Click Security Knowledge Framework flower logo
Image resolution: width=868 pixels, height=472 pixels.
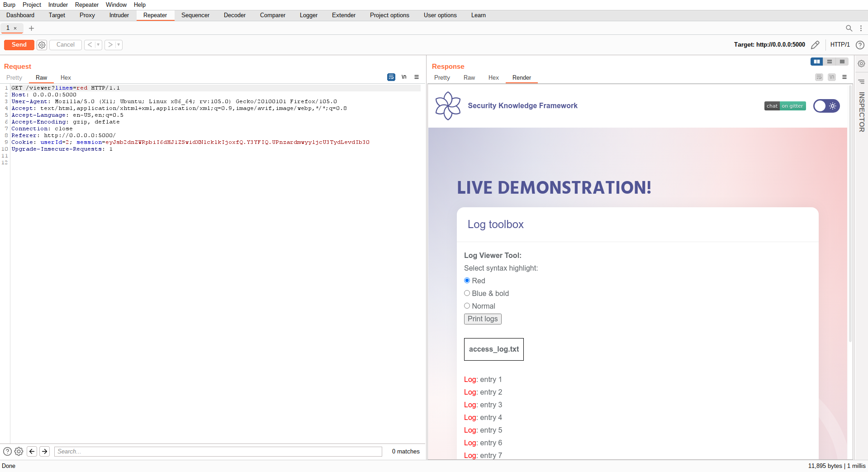pos(448,106)
